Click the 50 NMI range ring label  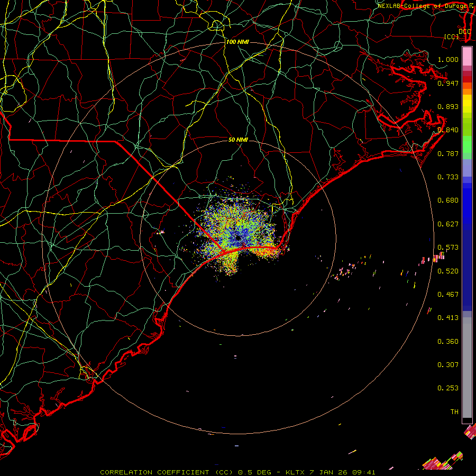[x=239, y=140]
